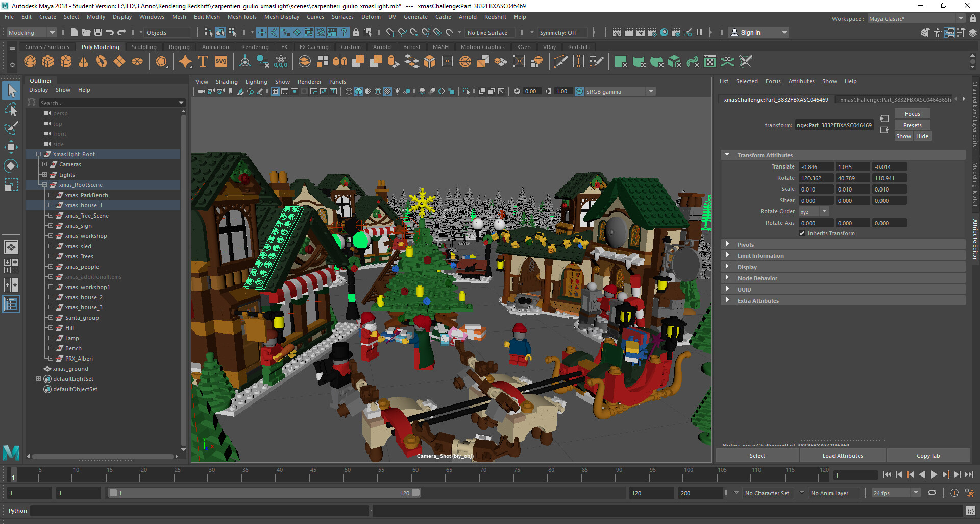
Task: Collapse the Transform Attributes section
Action: [727, 155]
